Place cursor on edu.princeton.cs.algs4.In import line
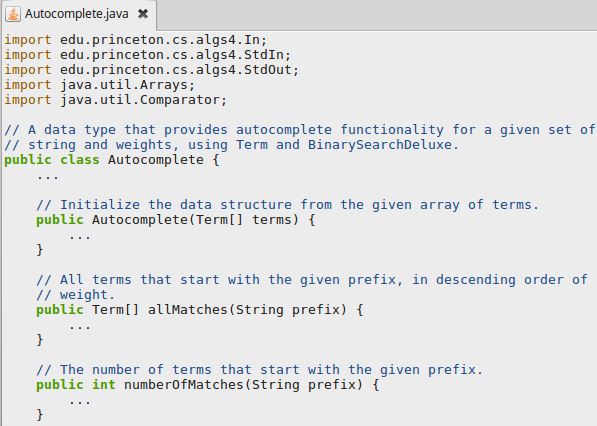Image resolution: width=597 pixels, height=426 pixels. pyautogui.click(x=136, y=40)
